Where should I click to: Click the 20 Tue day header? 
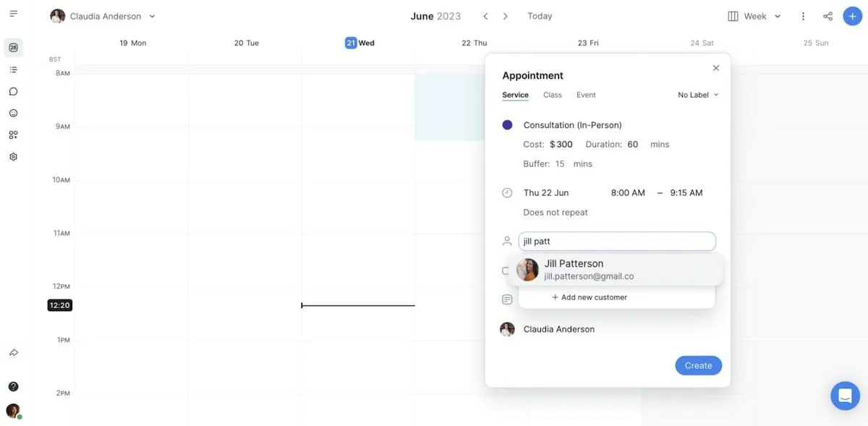(246, 43)
